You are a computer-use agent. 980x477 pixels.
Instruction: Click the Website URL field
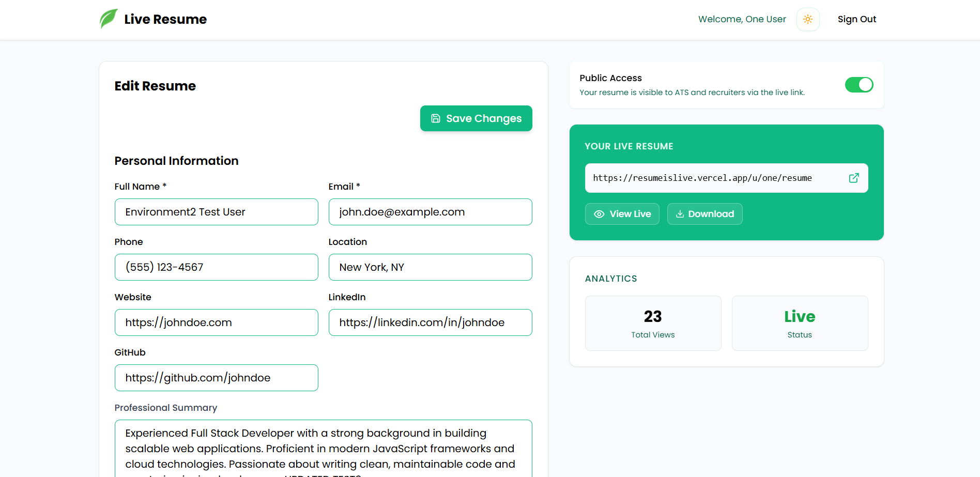point(216,322)
